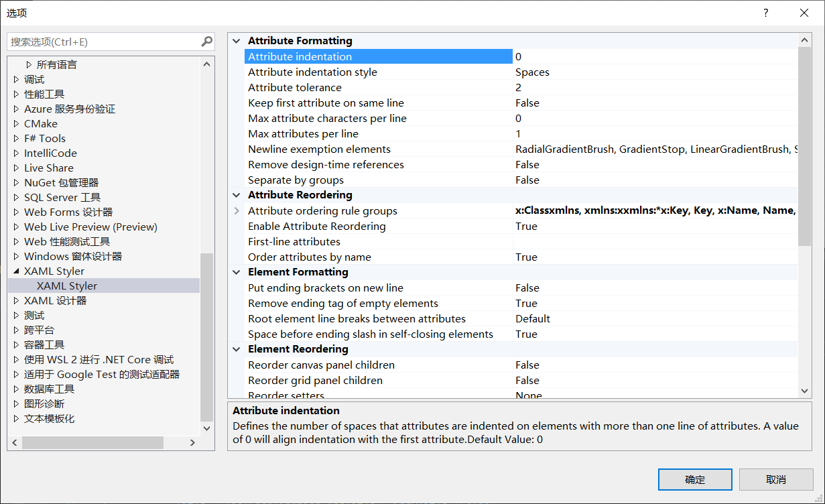Click the search magnifier icon
The width and height of the screenshot is (825, 504).
[x=206, y=42]
